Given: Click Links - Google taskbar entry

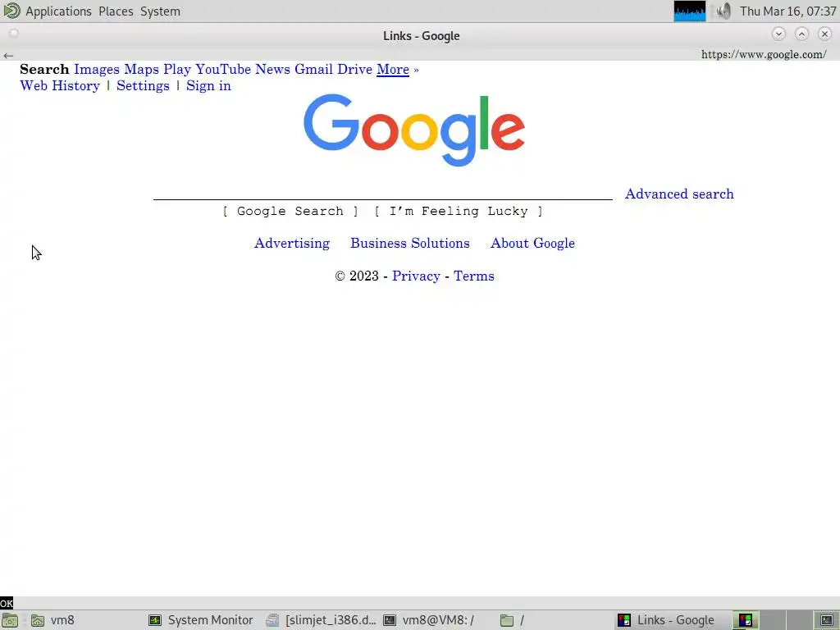Looking at the screenshot, I should coord(666,620).
